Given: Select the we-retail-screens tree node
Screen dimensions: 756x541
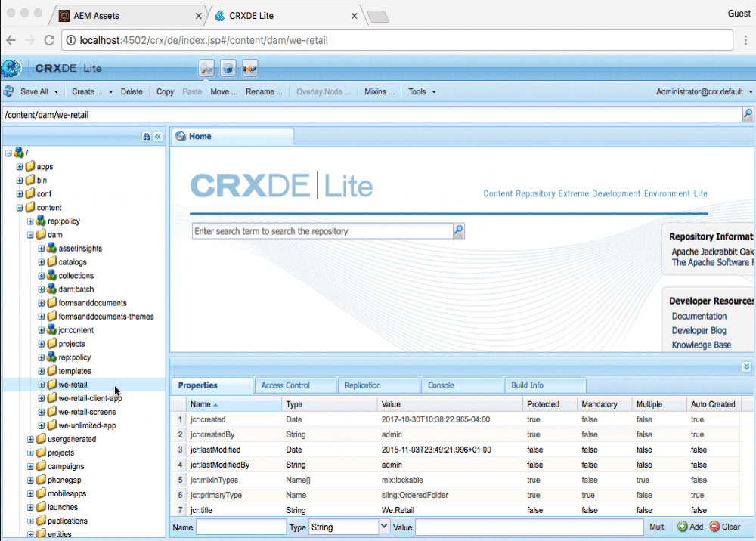Looking at the screenshot, I should 87,412.
